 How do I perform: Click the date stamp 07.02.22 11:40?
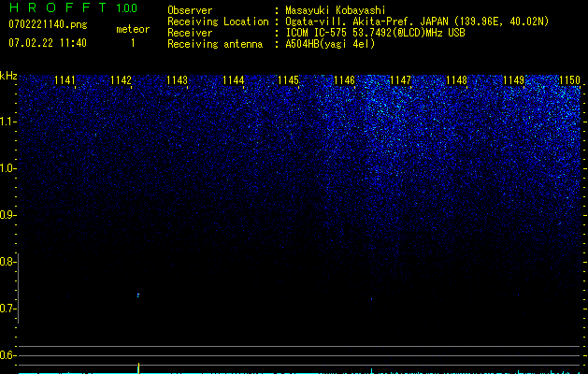[48, 43]
